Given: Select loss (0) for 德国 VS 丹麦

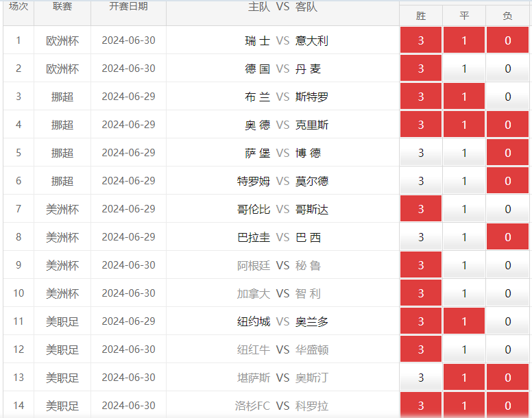Looking at the screenshot, I should [507, 68].
